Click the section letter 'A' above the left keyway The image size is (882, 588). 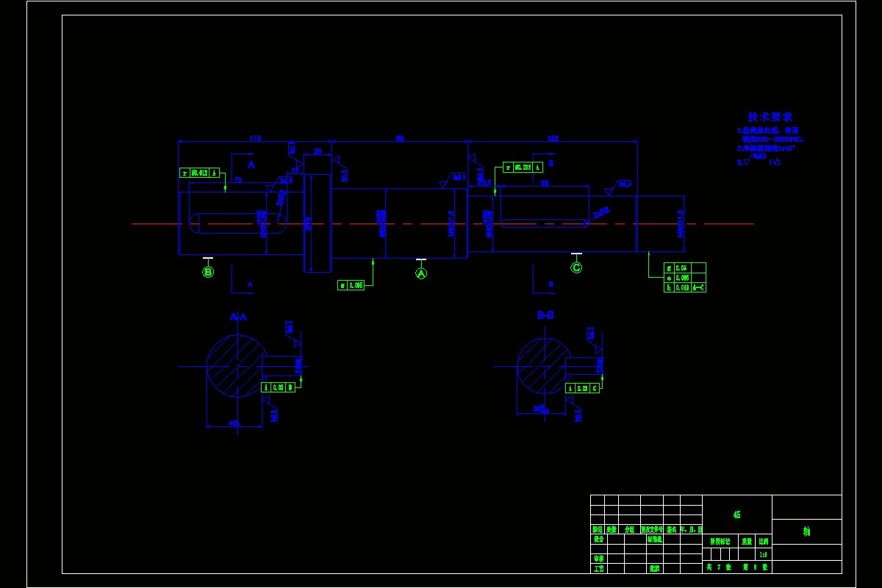pyautogui.click(x=251, y=165)
